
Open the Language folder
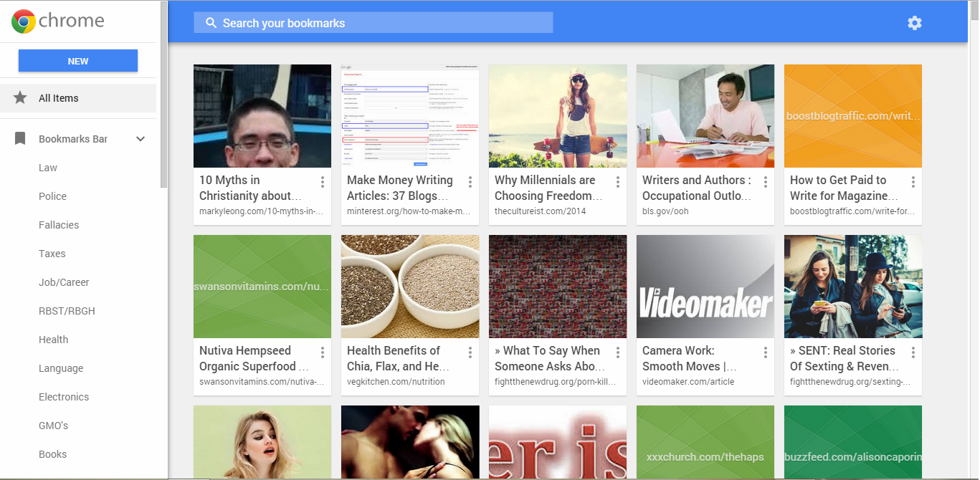[61, 368]
